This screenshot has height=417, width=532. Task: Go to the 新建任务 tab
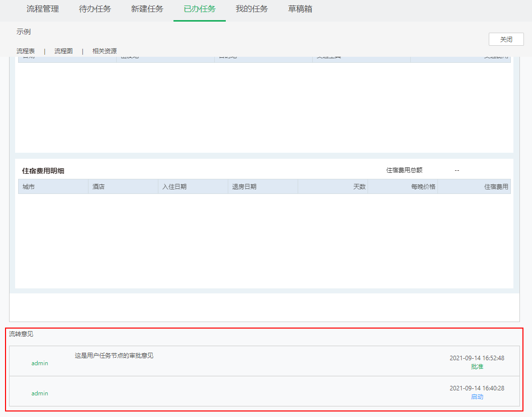(x=147, y=9)
